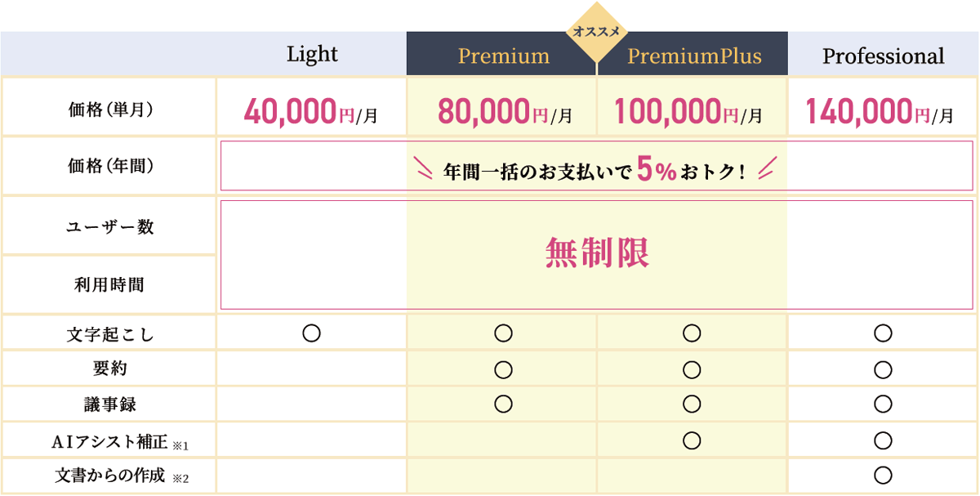
Task: Click the circle for Light 文字起こし
Action: pos(311,333)
